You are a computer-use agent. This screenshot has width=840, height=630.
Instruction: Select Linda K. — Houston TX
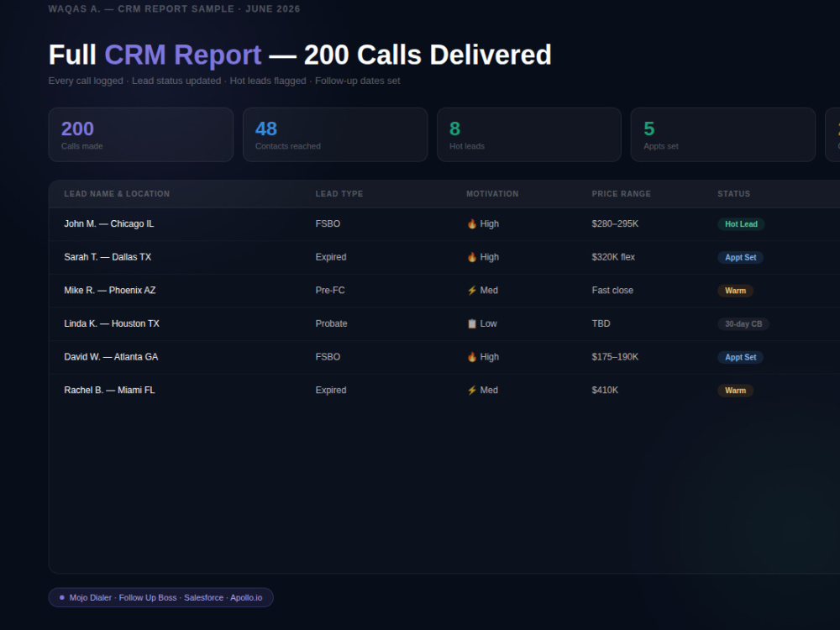(x=112, y=323)
